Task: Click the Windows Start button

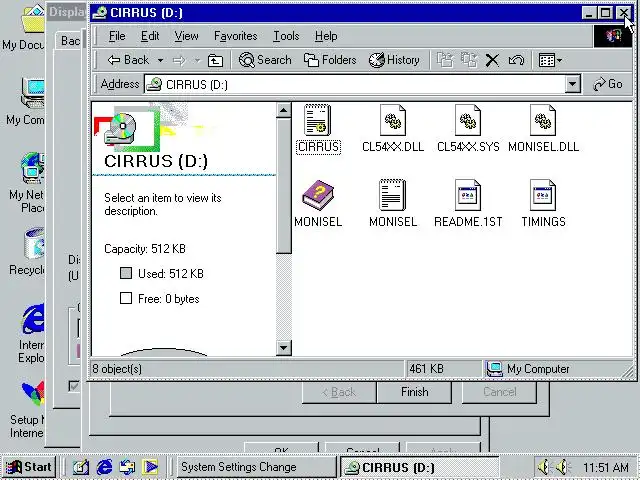Action: [29, 467]
